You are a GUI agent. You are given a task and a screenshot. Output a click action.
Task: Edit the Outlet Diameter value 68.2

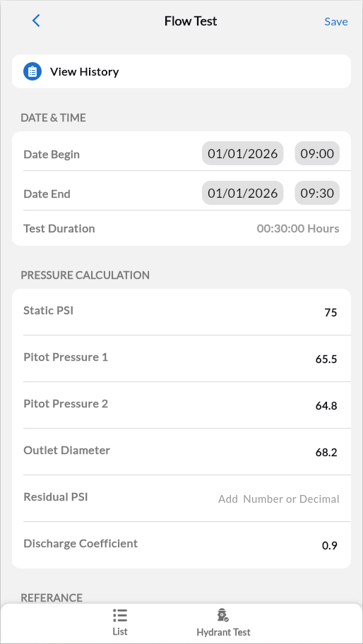coord(326,453)
